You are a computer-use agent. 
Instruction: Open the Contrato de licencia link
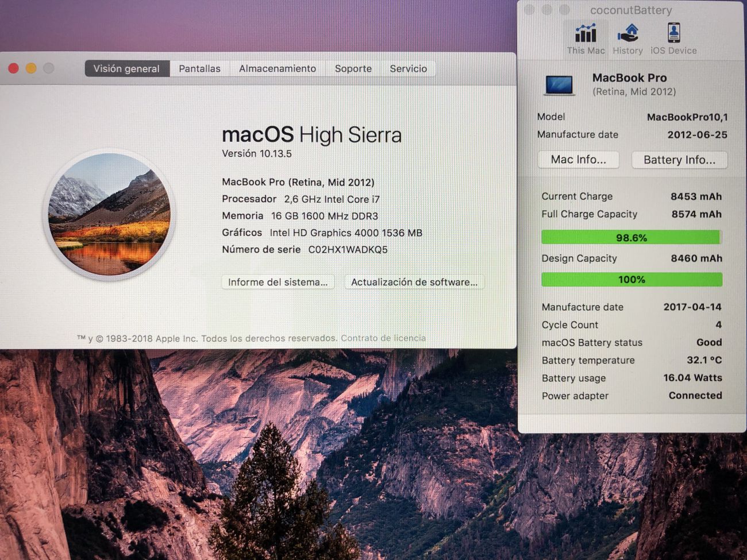tap(383, 338)
